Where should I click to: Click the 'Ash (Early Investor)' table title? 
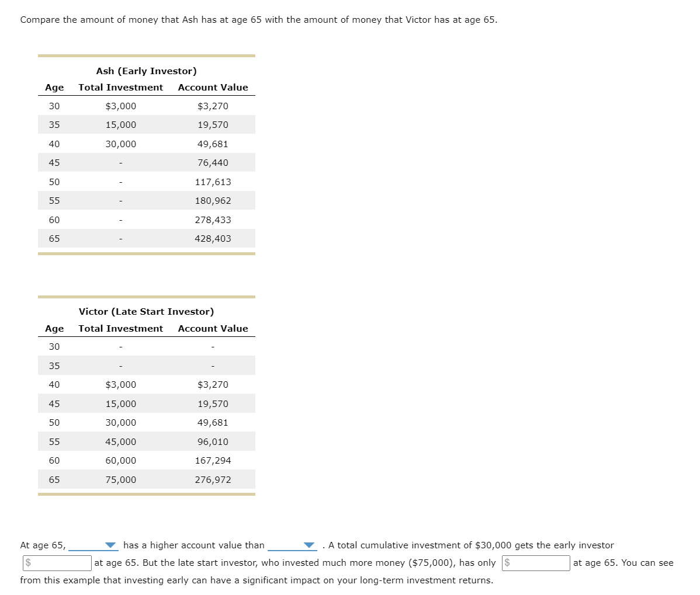[145, 71]
